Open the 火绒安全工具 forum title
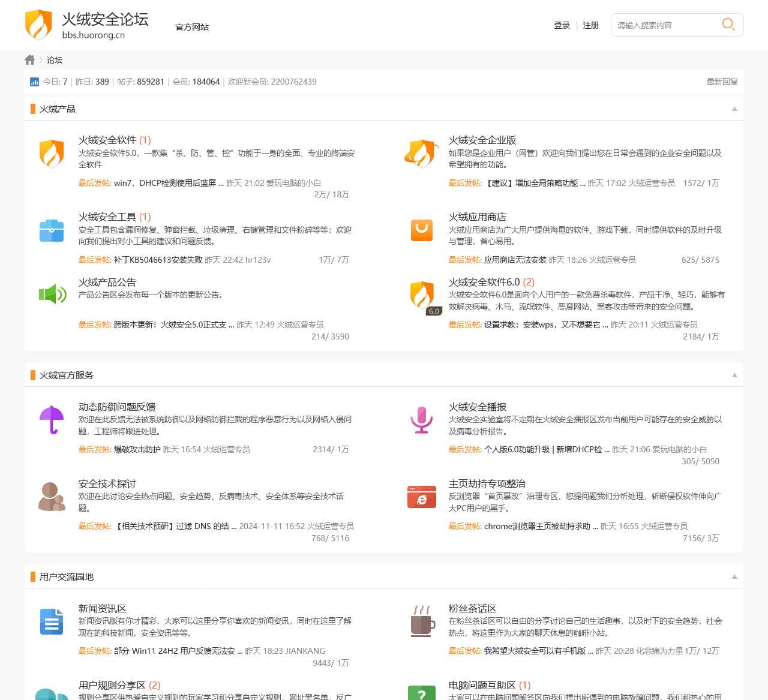 (x=107, y=217)
